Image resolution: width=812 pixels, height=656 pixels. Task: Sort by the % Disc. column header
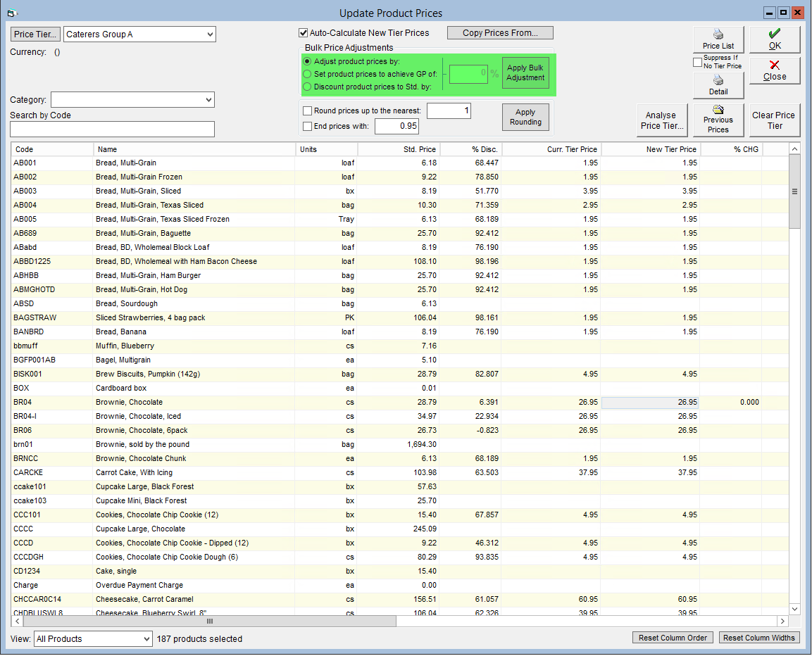[470, 149]
